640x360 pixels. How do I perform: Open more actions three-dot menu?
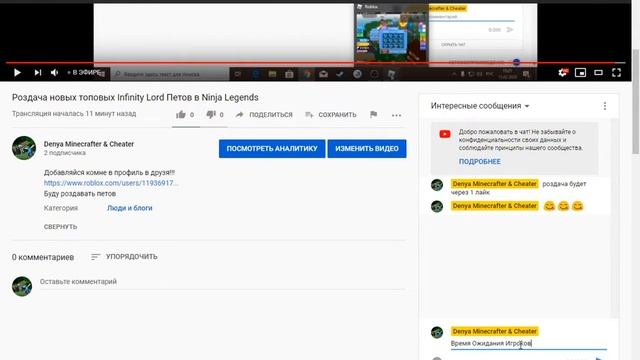pyautogui.click(x=396, y=115)
